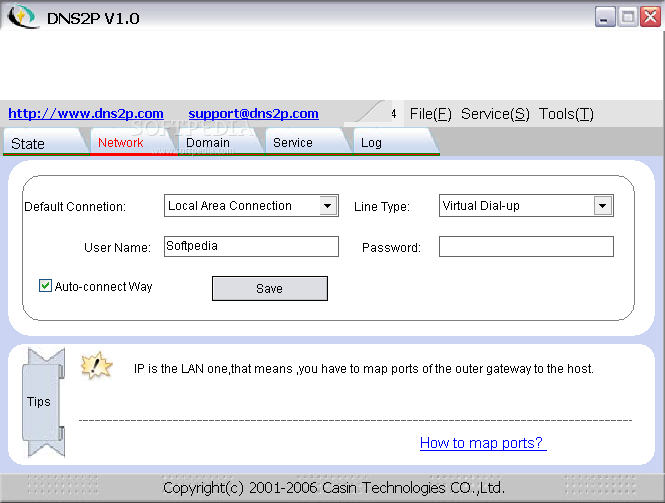Open the Local Area Connection combo box
Viewport: 665px width, 503px height.
pyautogui.click(x=251, y=206)
